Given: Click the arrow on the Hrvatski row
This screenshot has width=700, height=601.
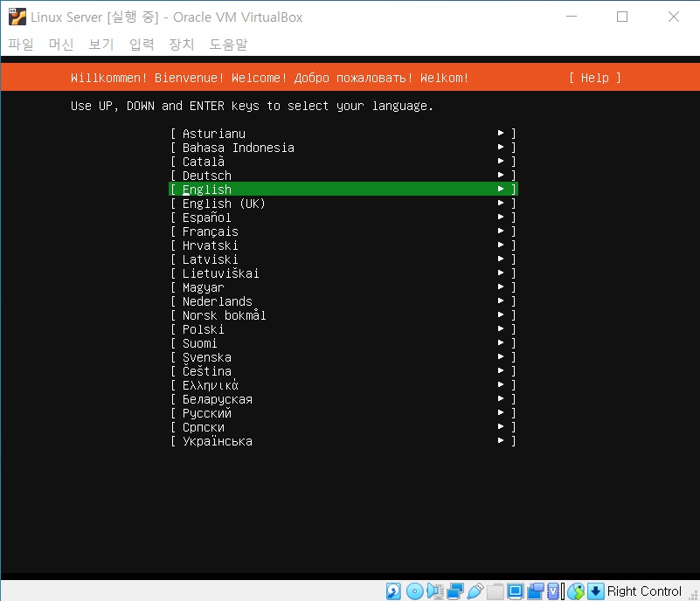Looking at the screenshot, I should coord(501,245).
